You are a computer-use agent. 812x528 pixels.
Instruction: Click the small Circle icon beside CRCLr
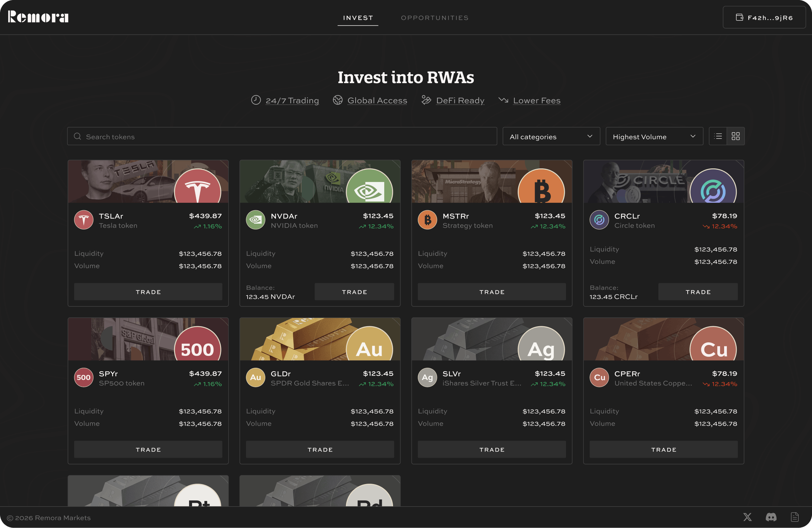[x=599, y=220]
